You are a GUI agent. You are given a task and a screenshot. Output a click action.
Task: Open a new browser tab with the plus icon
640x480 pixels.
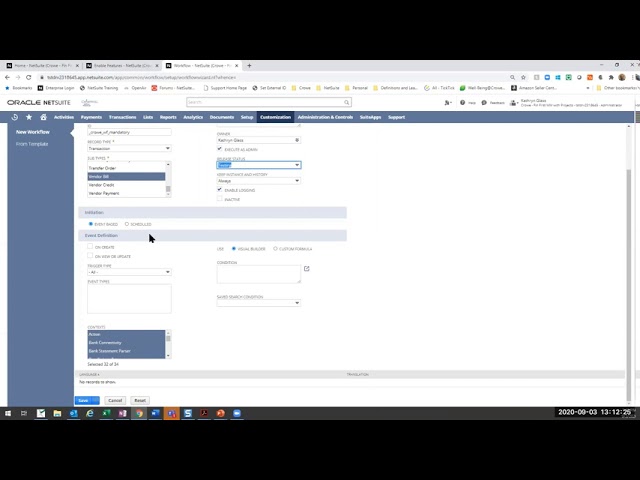pos(249,65)
